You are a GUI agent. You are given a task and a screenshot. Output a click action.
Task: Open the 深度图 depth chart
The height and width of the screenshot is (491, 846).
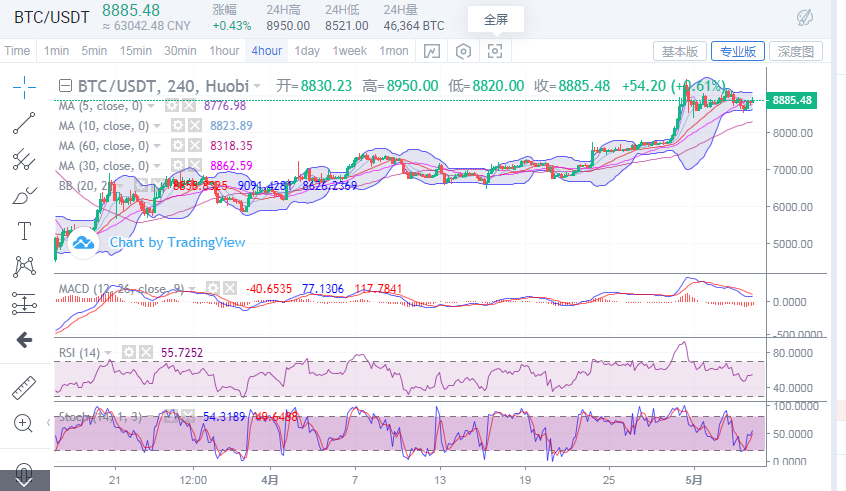[x=796, y=51]
